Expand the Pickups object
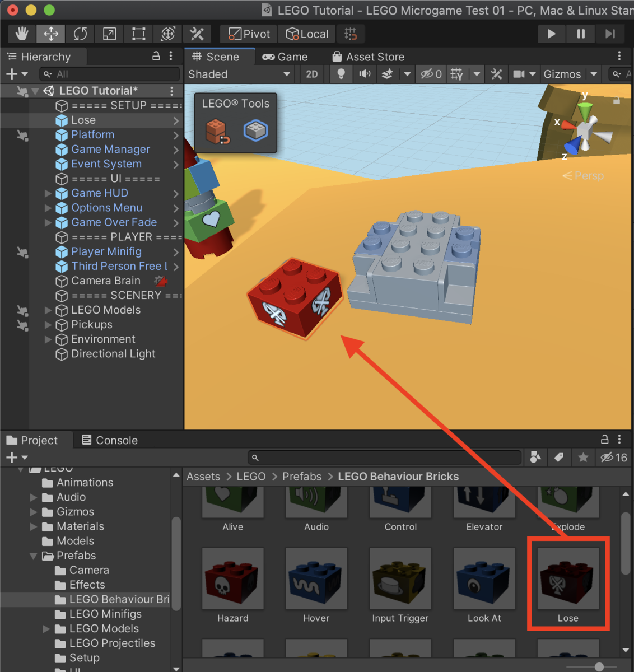This screenshot has width=634, height=672. coord(48,324)
